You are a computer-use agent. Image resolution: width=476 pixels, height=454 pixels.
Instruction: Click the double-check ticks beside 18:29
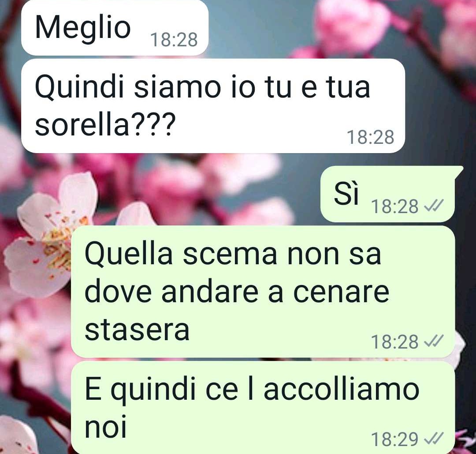(x=434, y=439)
